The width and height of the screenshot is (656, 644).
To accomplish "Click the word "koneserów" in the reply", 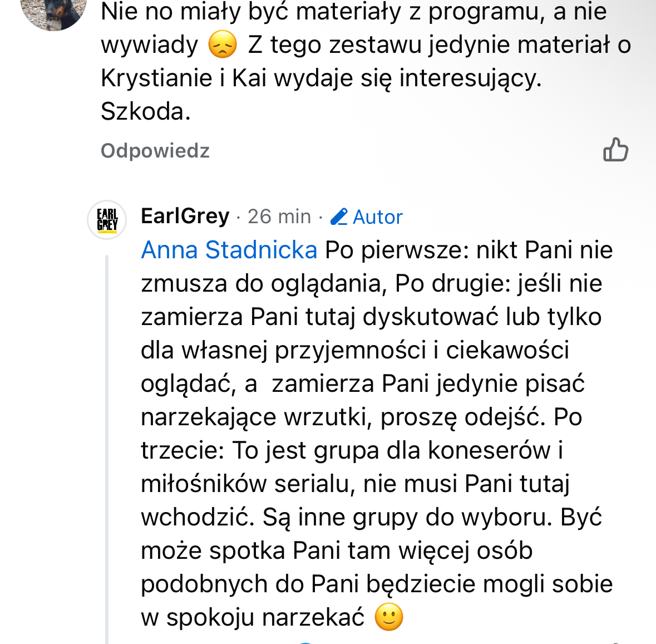I will point(489,450).
